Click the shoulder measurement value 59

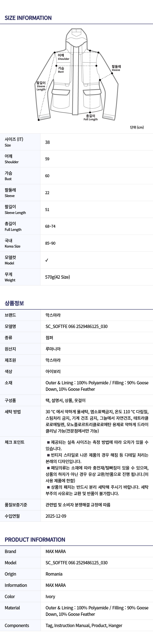tap(47, 159)
